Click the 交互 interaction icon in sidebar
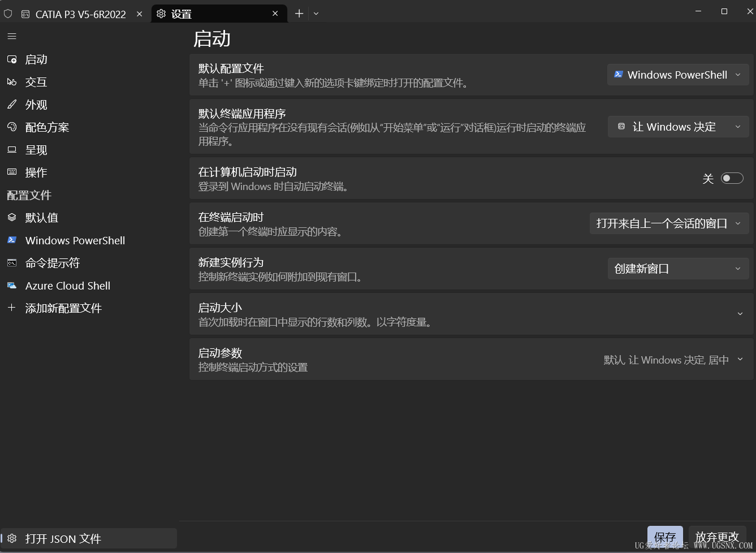 point(12,82)
